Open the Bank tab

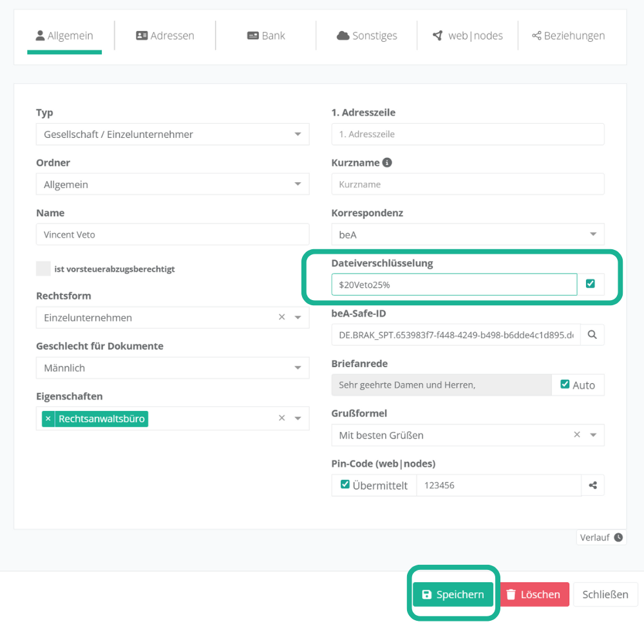point(266,36)
